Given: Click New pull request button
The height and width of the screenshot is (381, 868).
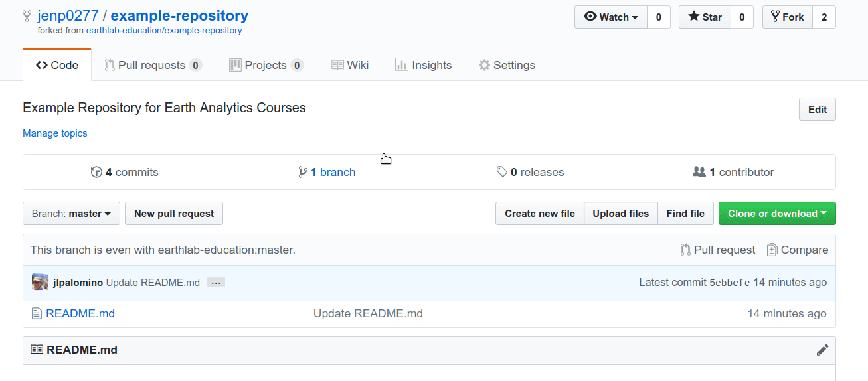Looking at the screenshot, I should (x=174, y=214).
